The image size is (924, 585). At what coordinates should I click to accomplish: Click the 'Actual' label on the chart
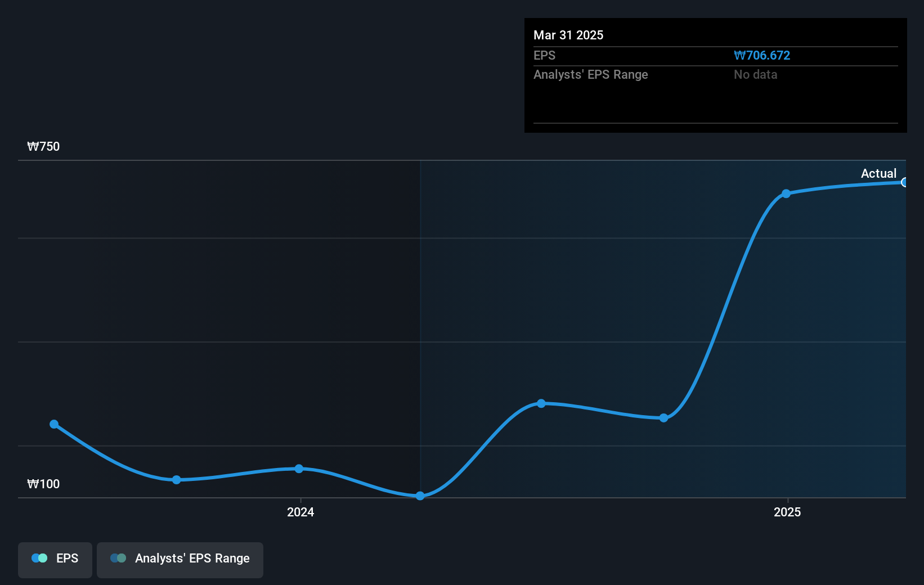(878, 174)
